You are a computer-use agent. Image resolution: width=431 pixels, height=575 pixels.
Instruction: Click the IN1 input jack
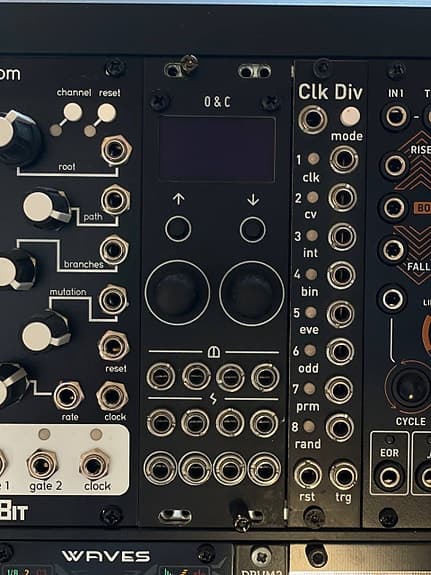pos(395,116)
